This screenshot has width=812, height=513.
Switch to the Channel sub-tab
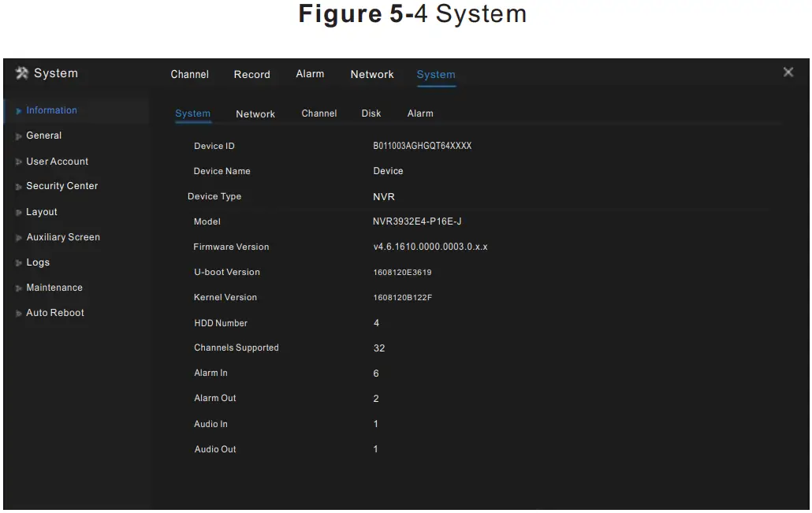318,113
